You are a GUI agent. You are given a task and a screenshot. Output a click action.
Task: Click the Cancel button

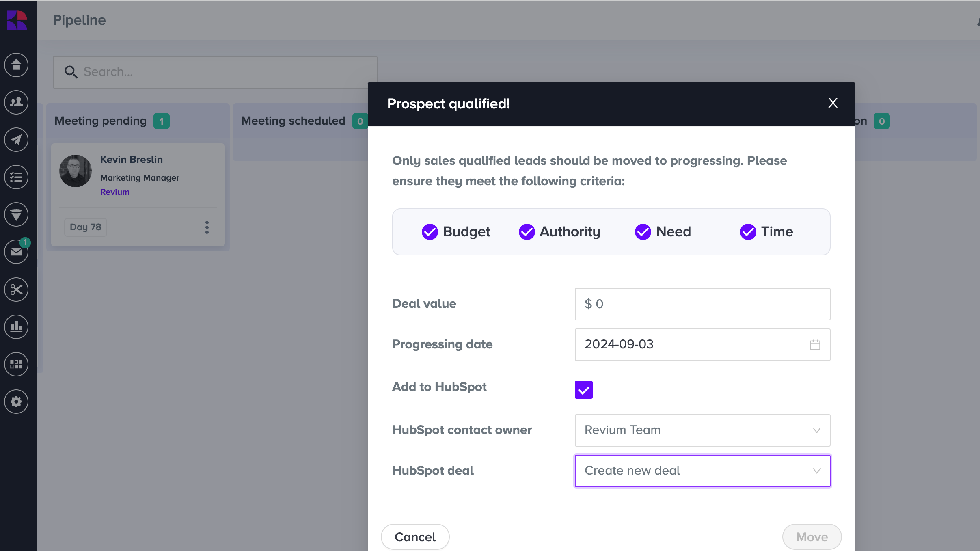click(415, 537)
